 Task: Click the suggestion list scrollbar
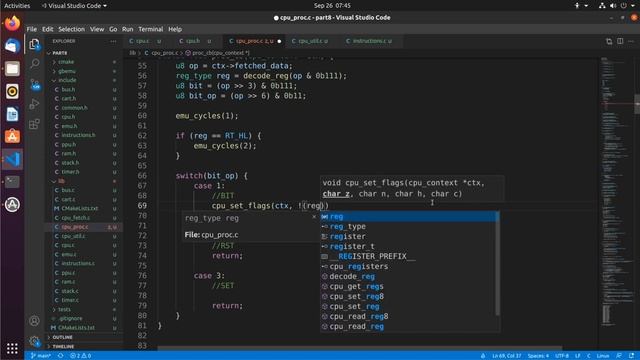pyautogui.click(x=498, y=263)
